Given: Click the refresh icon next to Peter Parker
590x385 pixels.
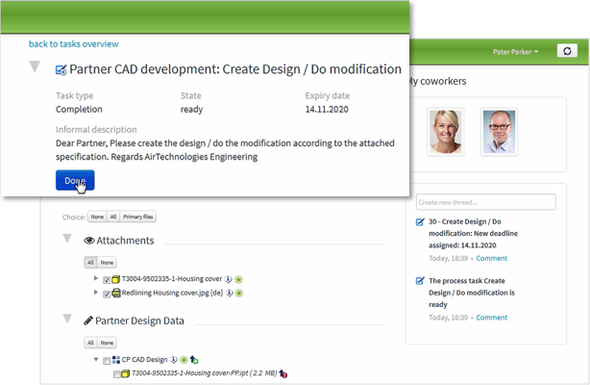Looking at the screenshot, I should coord(567,51).
